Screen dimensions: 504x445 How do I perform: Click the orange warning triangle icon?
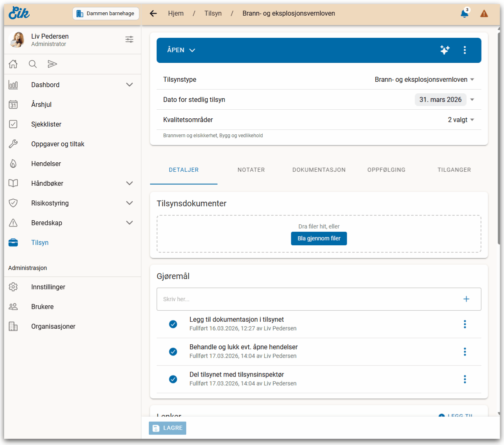pyautogui.click(x=484, y=14)
